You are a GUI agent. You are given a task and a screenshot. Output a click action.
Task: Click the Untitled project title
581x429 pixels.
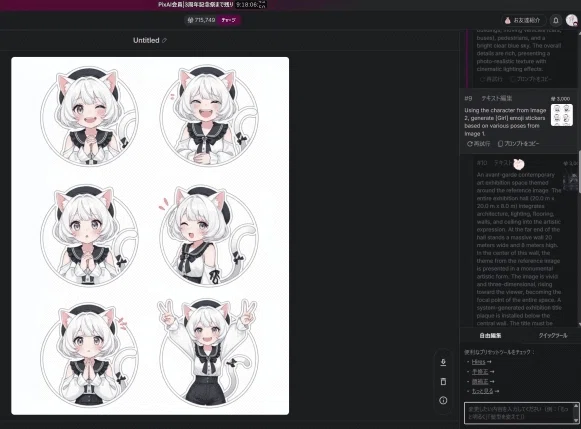click(146, 40)
